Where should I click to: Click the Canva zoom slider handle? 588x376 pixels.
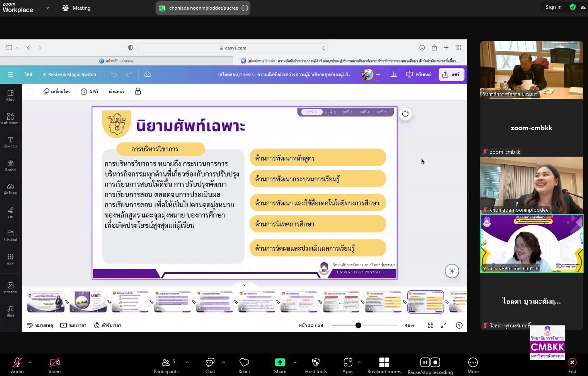[358, 325]
